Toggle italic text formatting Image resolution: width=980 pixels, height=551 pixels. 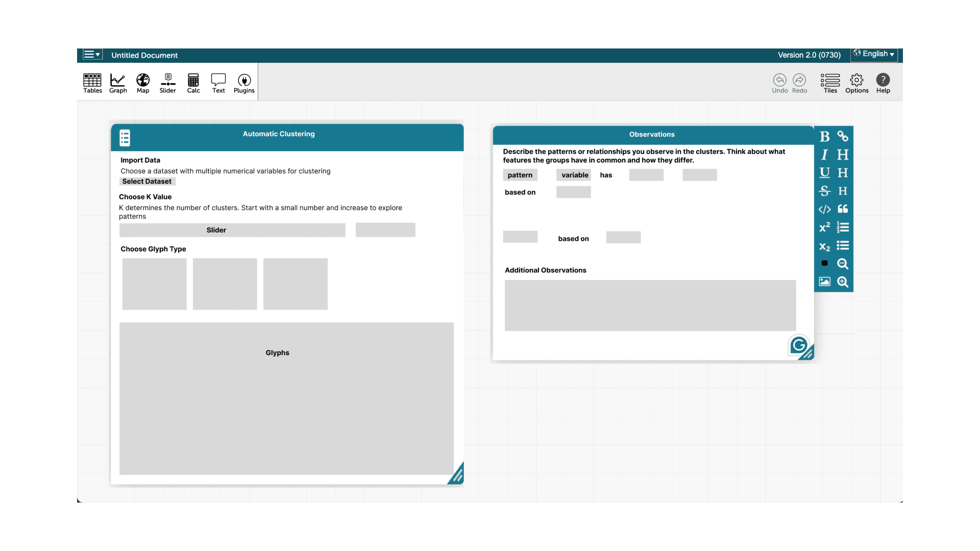click(824, 155)
